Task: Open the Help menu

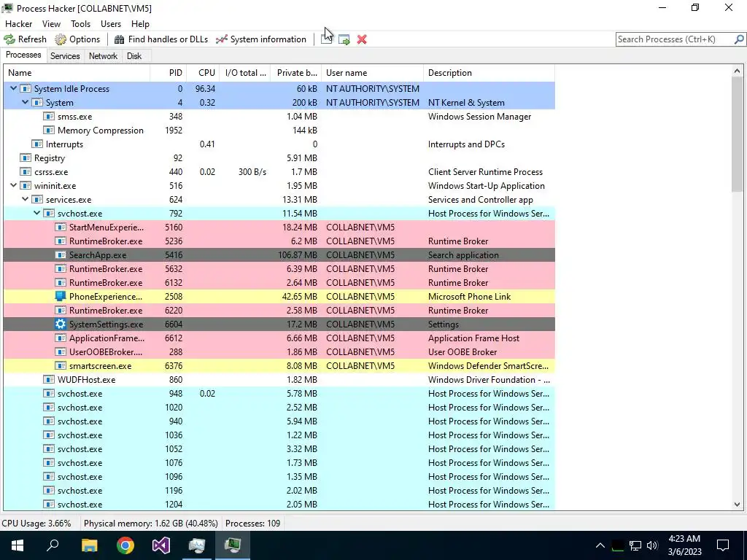Action: tap(140, 24)
